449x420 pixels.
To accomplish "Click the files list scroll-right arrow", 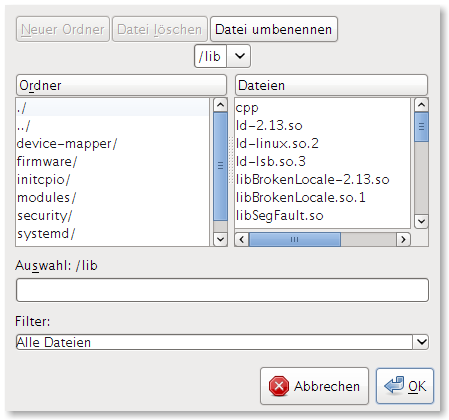I will pos(403,239).
